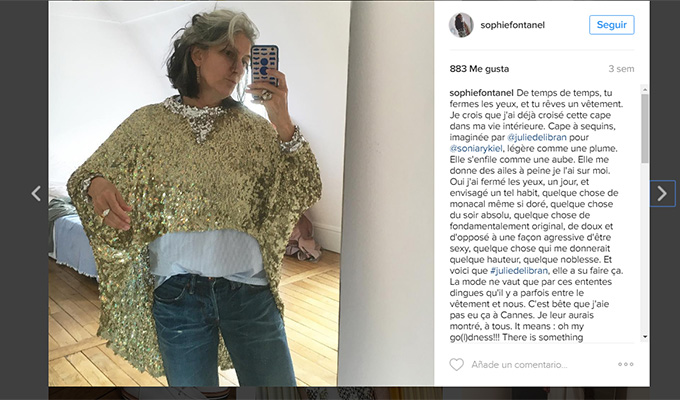Click the sophiefontanel name in the caption
Image resolution: width=680 pixels, height=400 pixels.
tap(482, 93)
